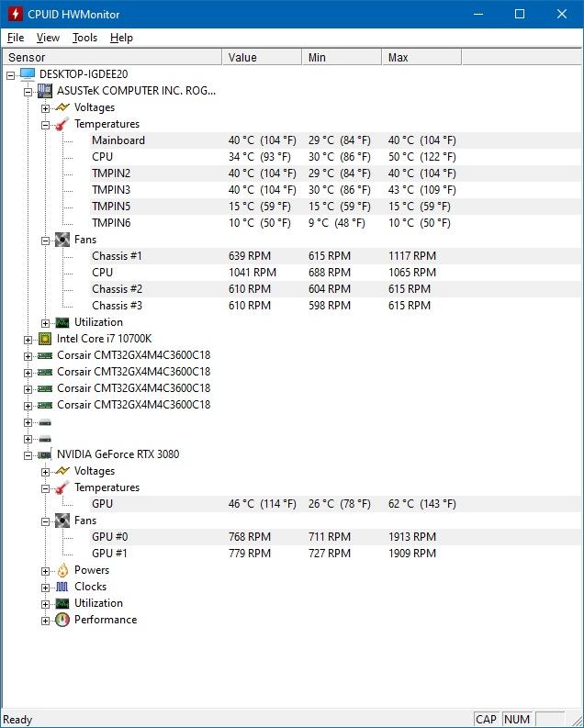This screenshot has height=728, width=584.
Task: Select the Chassis #1 fan row
Action: pos(336,256)
